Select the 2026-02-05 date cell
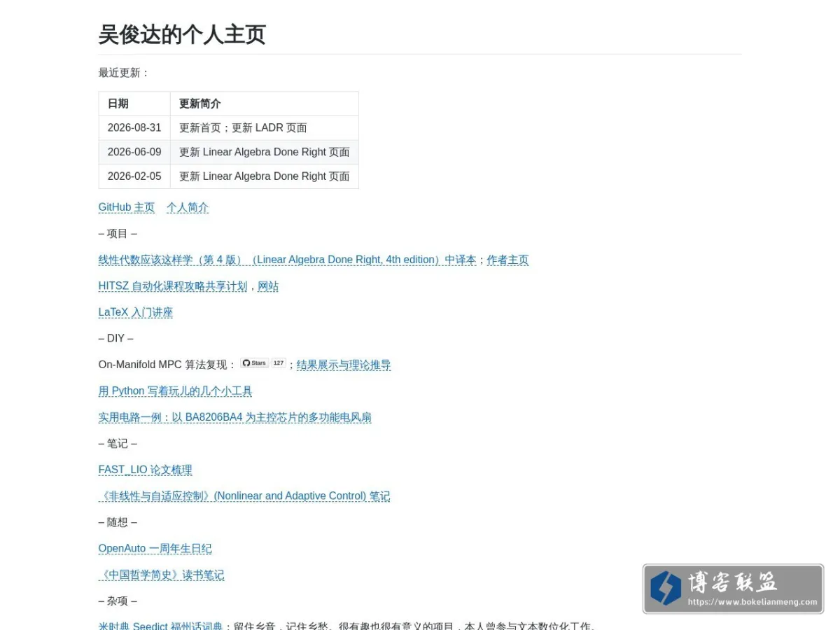This screenshot has width=840, height=630. (134, 176)
